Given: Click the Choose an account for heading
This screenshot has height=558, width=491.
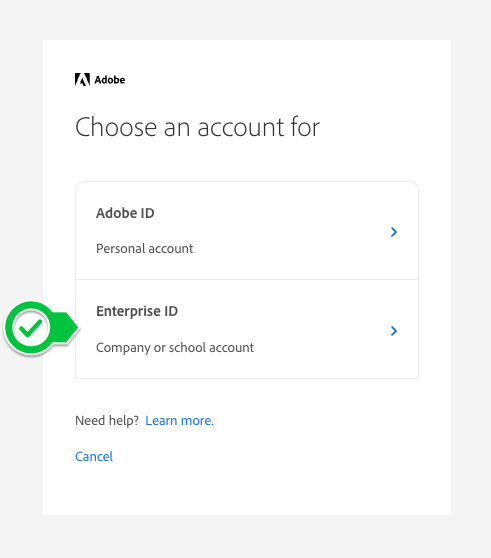Looking at the screenshot, I should tap(197, 127).
